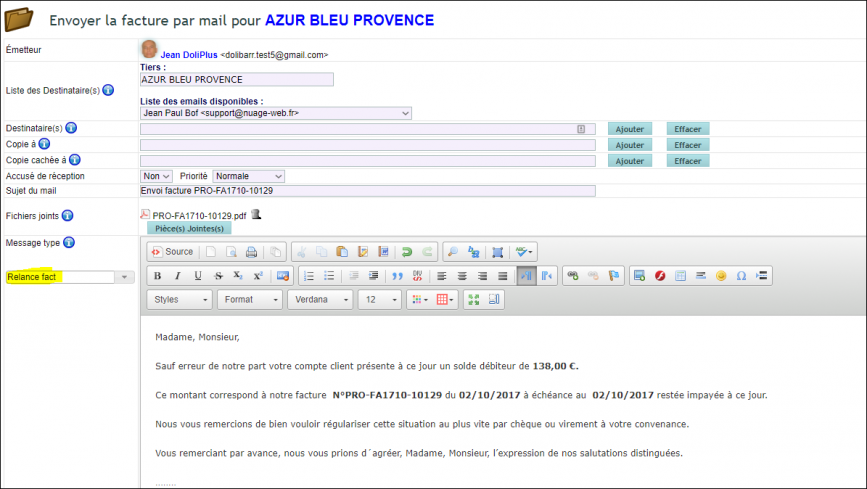Click the Flash insert icon

point(660,275)
